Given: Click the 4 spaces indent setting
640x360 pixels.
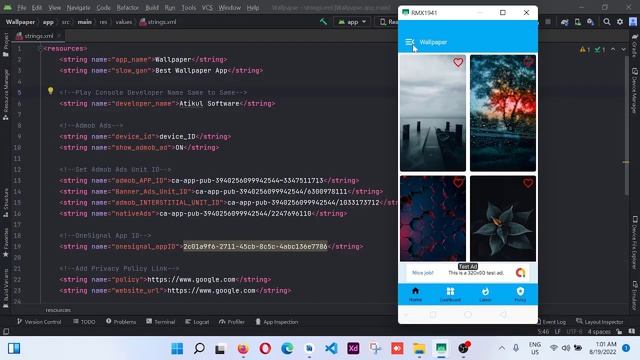Looking at the screenshot, I should 599,331.
